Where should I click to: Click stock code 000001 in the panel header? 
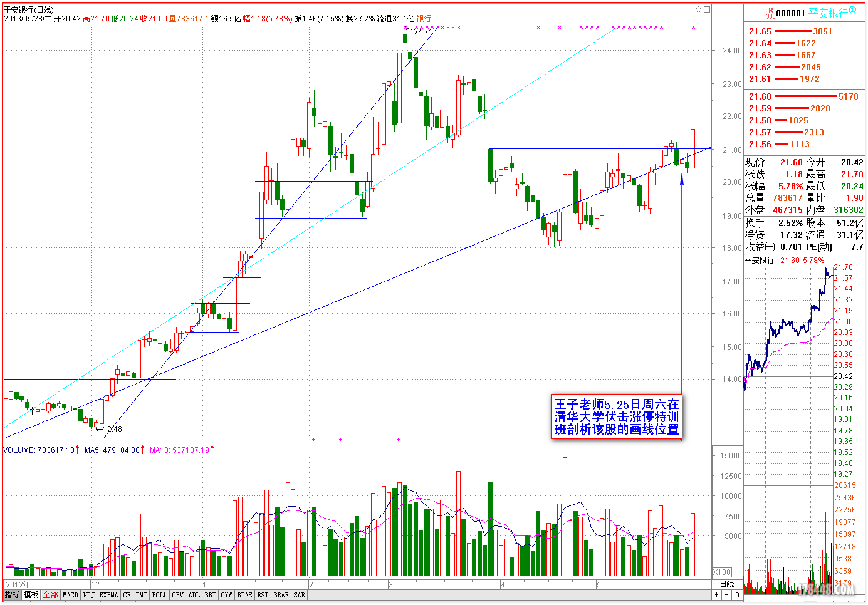coord(791,13)
